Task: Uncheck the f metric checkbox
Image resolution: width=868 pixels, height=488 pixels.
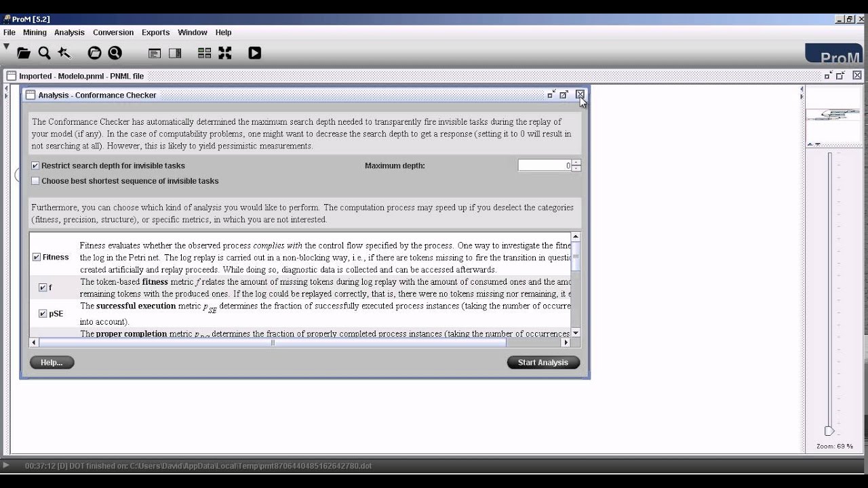Action: 43,287
